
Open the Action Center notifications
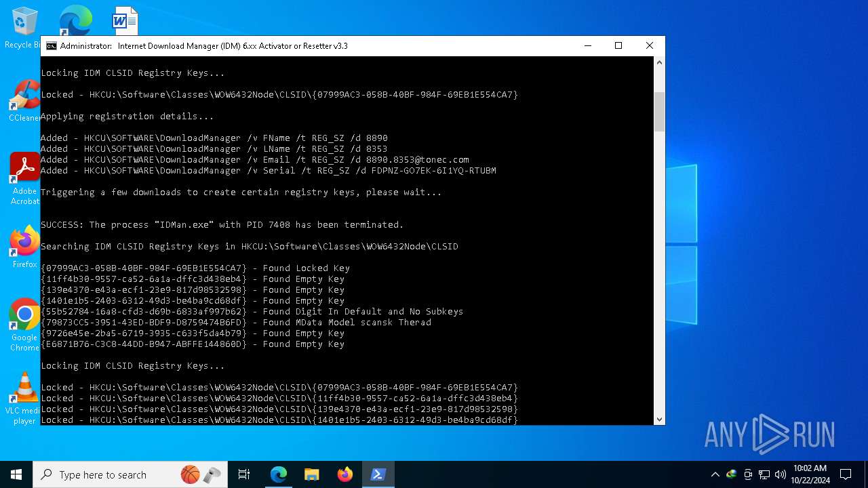(846, 474)
